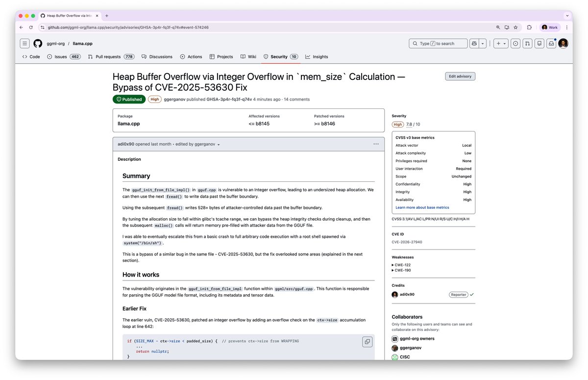Bookmark this page with the star icon
The height and width of the screenshot is (380, 588).
tap(515, 27)
